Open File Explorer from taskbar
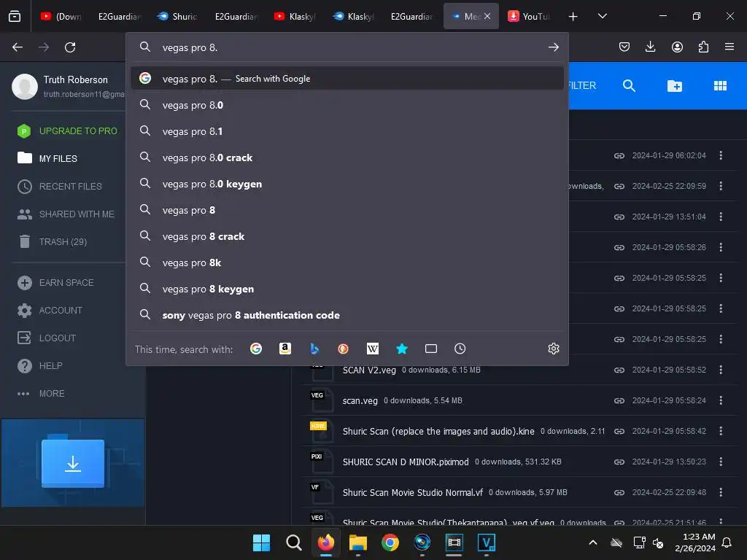The width and height of the screenshot is (747, 560). tap(357, 542)
